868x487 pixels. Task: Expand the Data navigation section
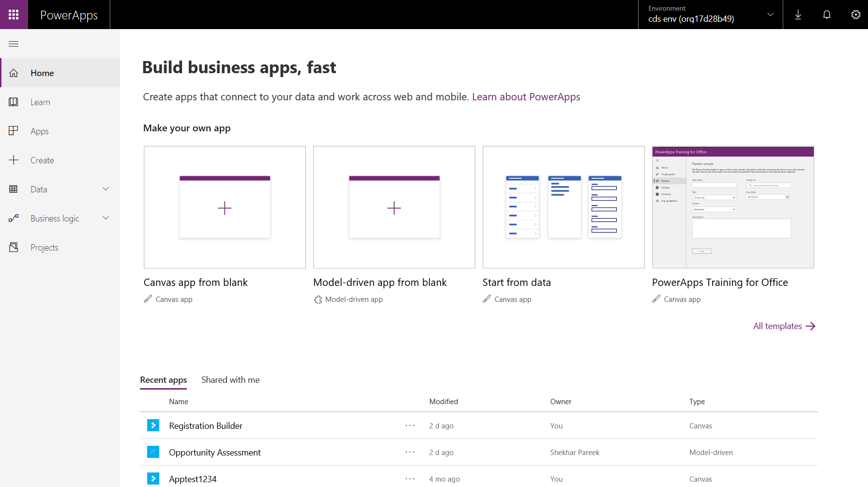106,189
